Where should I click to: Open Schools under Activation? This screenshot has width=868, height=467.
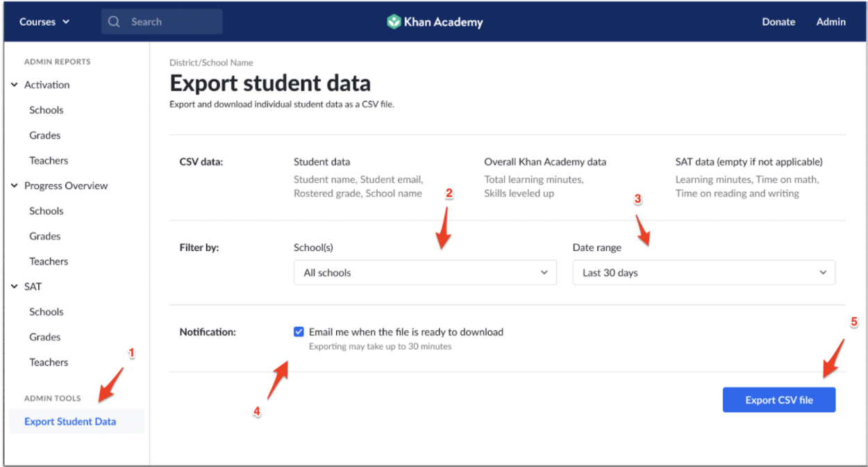pos(46,110)
